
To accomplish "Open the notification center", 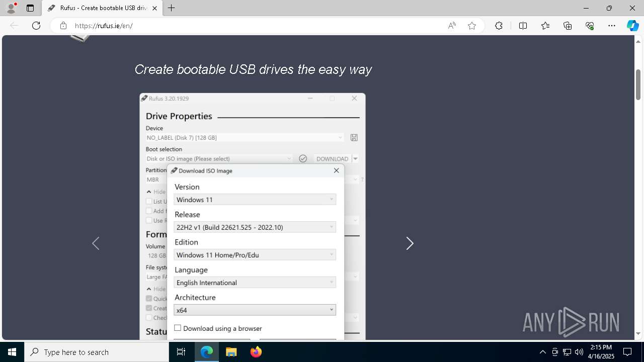I will coord(627,352).
